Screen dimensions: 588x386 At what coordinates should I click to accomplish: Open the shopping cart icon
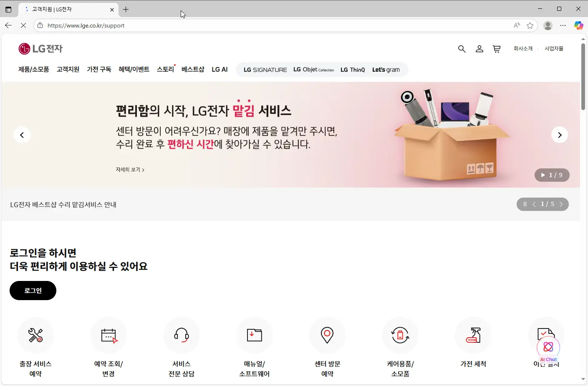(x=497, y=49)
